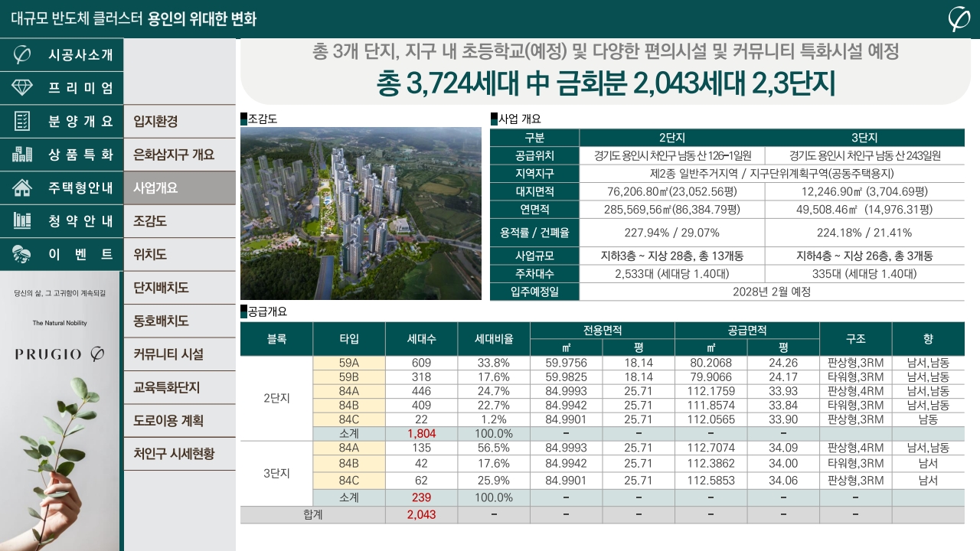Click the 타입 column header
Image resolution: width=980 pixels, height=551 pixels.
(349, 339)
